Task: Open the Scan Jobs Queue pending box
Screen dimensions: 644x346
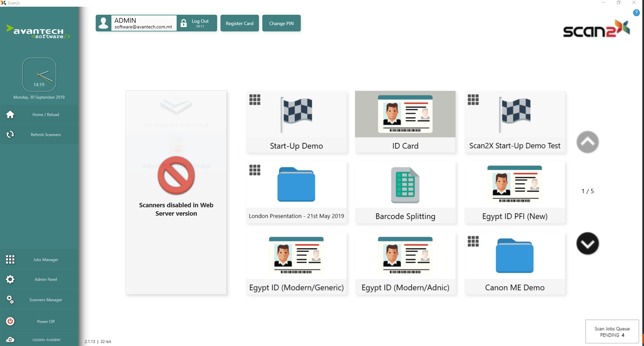Action: click(612, 332)
